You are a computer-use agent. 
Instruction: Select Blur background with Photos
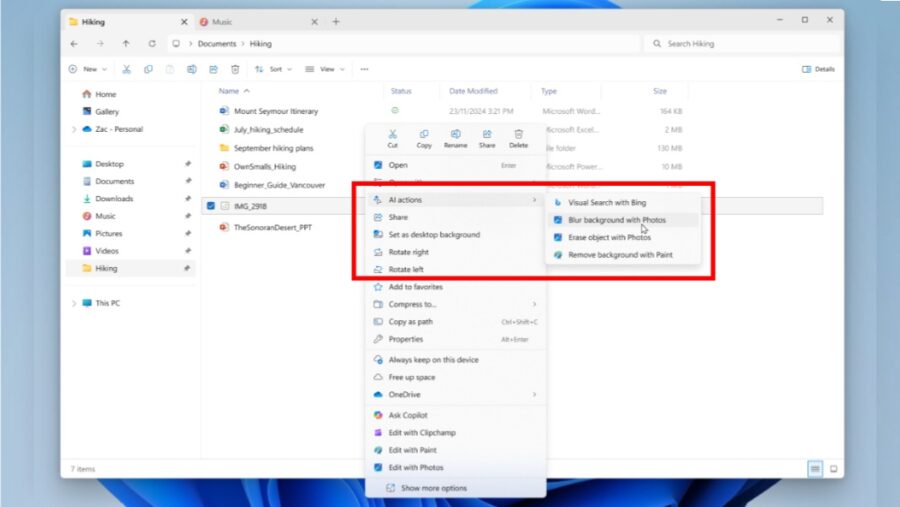point(623,220)
